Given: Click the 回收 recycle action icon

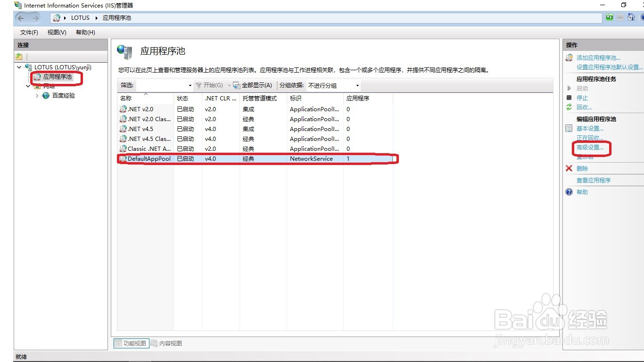Looking at the screenshot, I should [569, 107].
